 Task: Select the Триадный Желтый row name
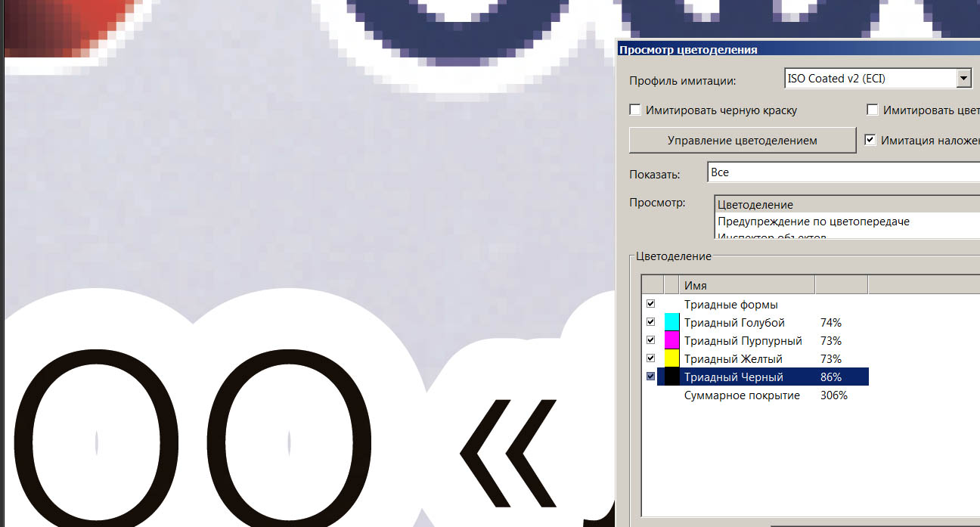click(x=733, y=359)
